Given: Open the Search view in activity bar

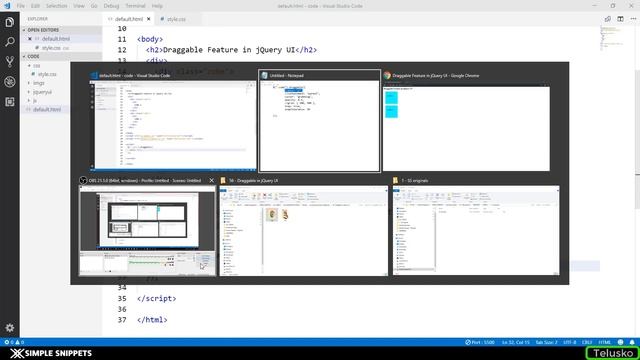Looking at the screenshot, I should (x=9, y=42).
